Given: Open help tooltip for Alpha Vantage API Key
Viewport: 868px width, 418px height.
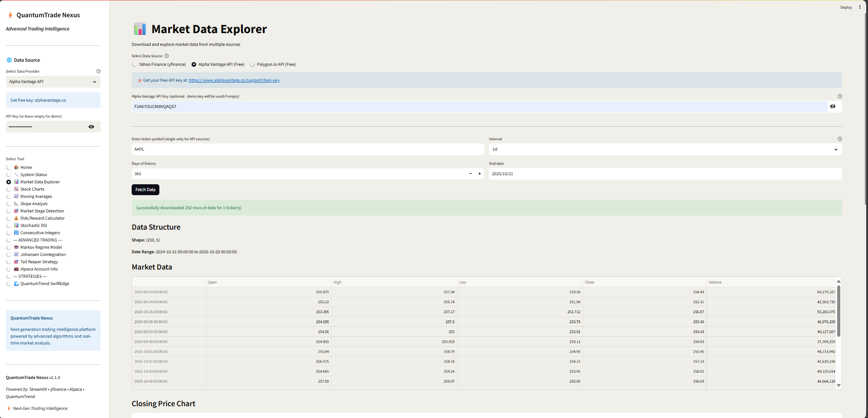Looking at the screenshot, I should point(840,96).
